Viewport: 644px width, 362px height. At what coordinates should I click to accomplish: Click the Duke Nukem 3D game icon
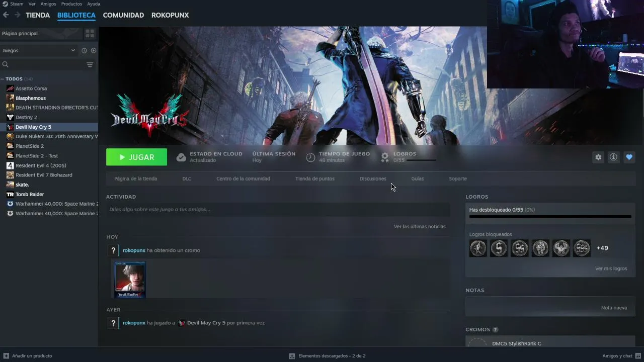tap(10, 136)
